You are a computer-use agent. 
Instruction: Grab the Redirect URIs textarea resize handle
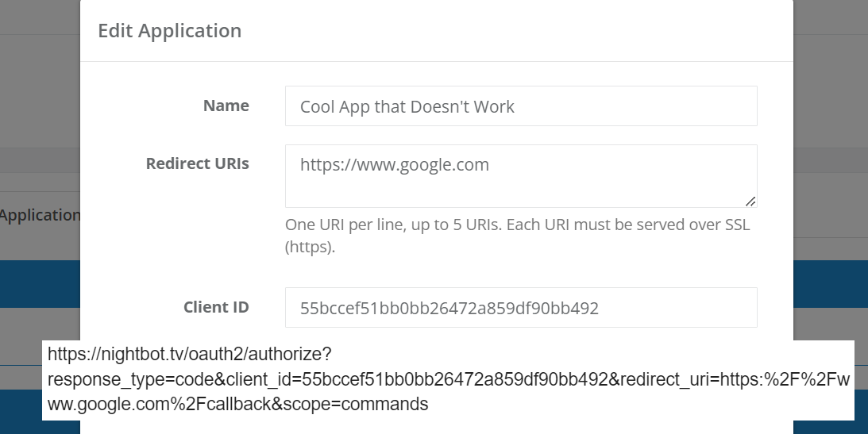tap(750, 202)
